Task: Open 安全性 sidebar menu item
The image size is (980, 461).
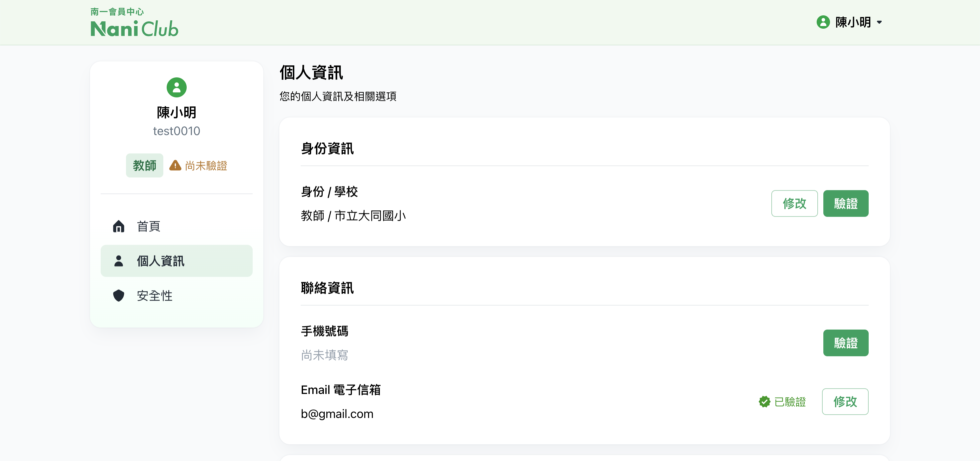Action: point(177,296)
